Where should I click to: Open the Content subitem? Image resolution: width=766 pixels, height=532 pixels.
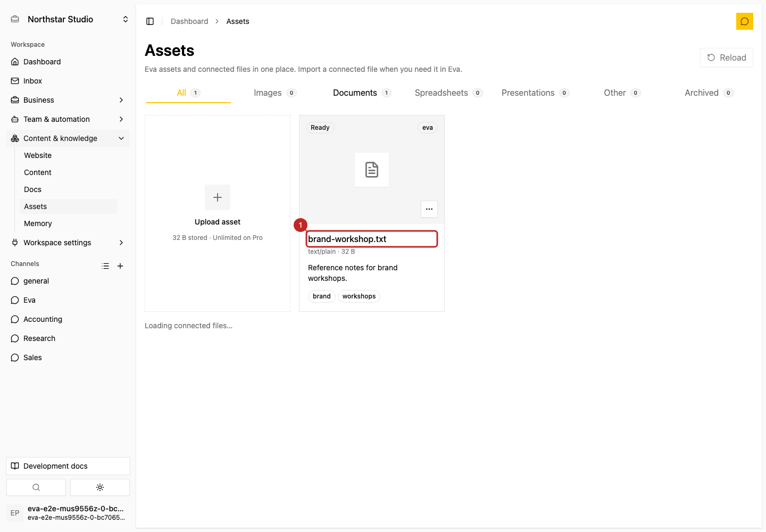coord(68,172)
